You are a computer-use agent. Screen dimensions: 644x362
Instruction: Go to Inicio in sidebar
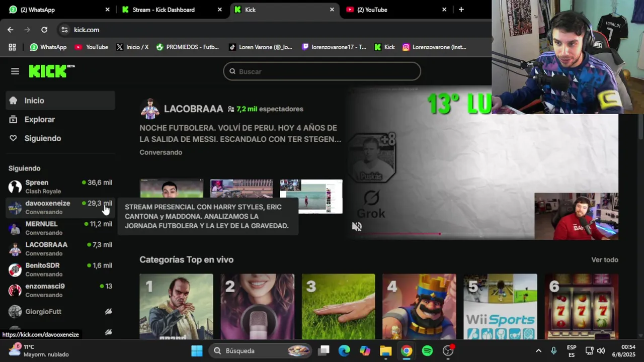60,101
